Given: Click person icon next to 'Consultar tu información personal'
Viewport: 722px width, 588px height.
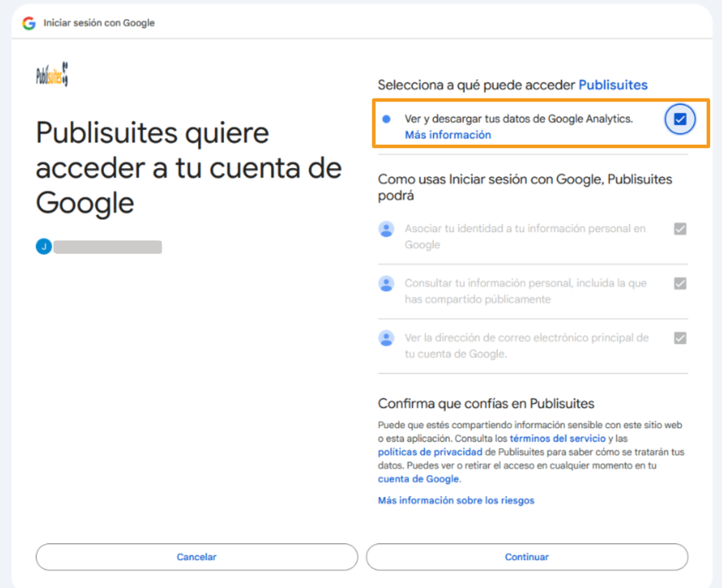Looking at the screenshot, I should coord(387,284).
